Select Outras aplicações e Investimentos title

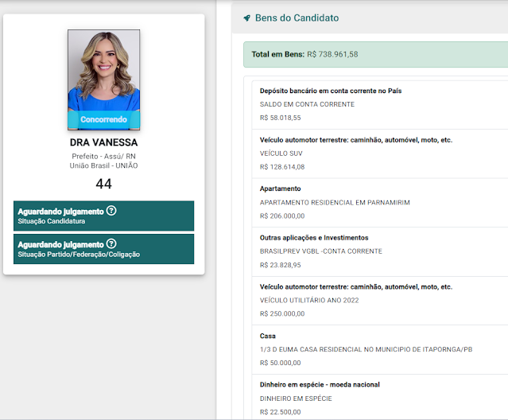click(314, 238)
